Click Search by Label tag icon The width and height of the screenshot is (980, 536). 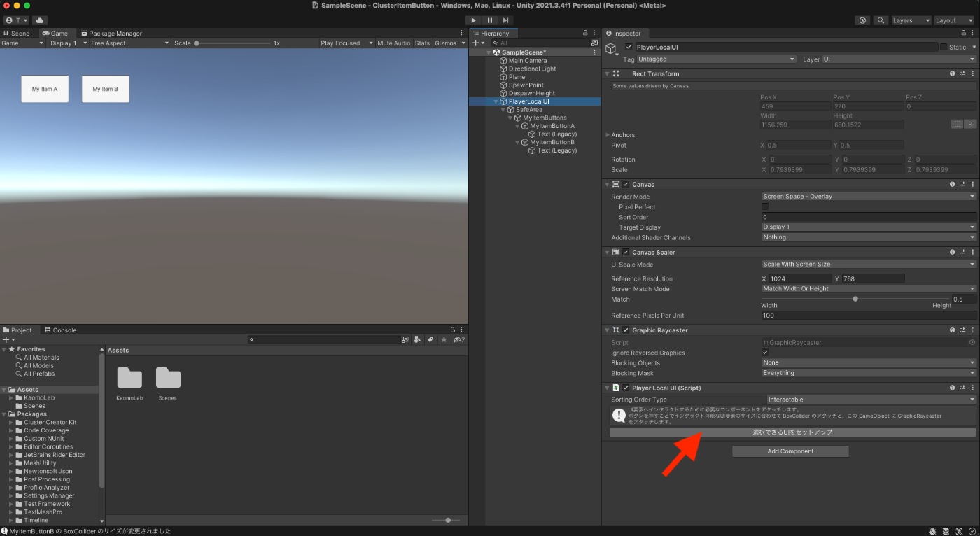point(430,339)
